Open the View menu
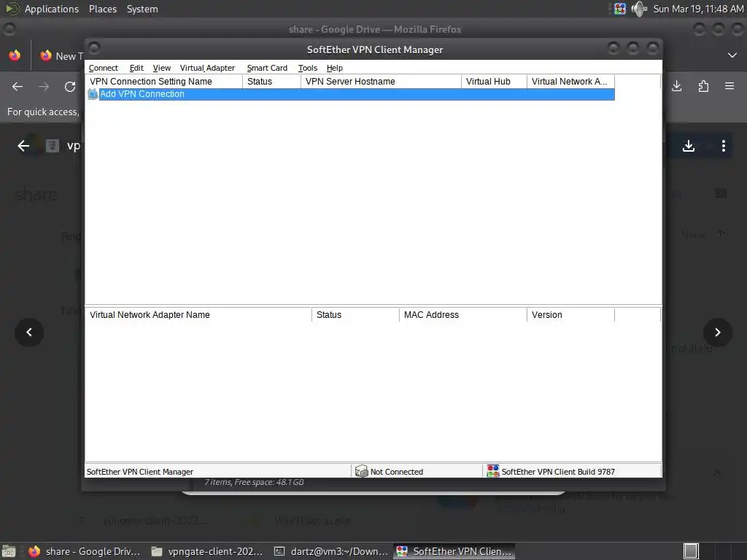747x560 pixels. [161, 68]
